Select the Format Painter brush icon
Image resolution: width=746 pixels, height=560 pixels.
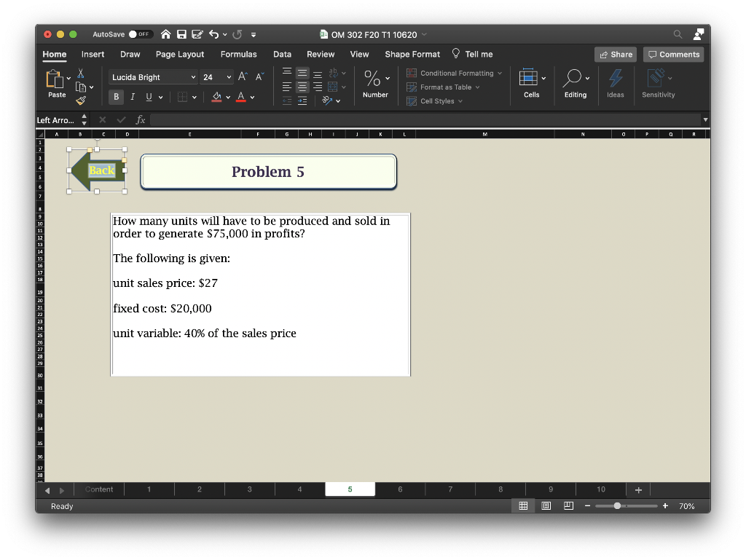(80, 100)
